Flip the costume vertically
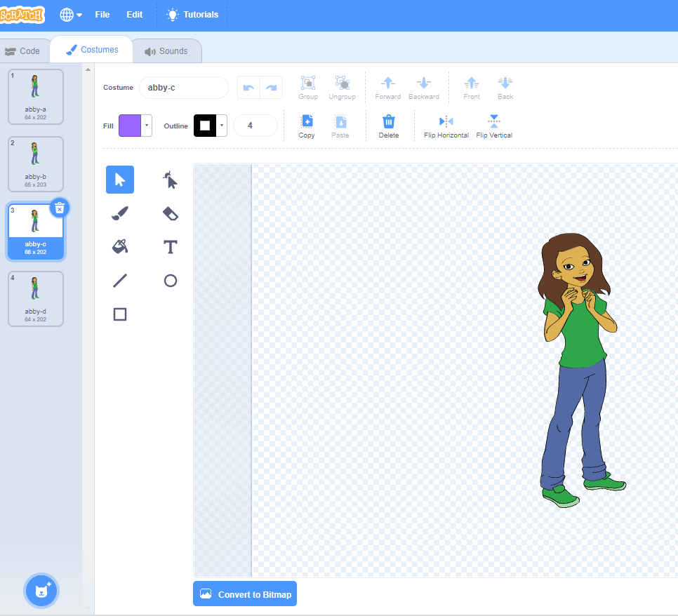Image resolution: width=678 pixels, height=616 pixels. tap(494, 126)
